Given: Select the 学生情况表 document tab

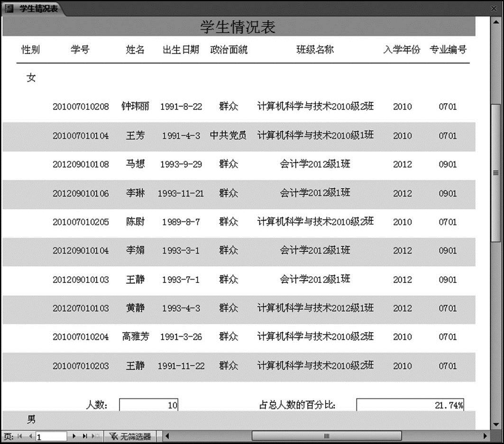Looking at the screenshot, I should pyautogui.click(x=34, y=9).
